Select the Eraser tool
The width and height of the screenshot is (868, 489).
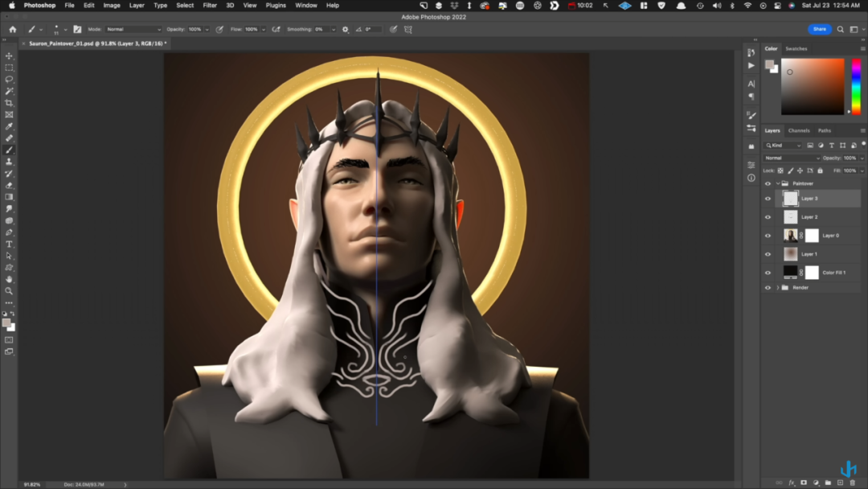[9, 185]
